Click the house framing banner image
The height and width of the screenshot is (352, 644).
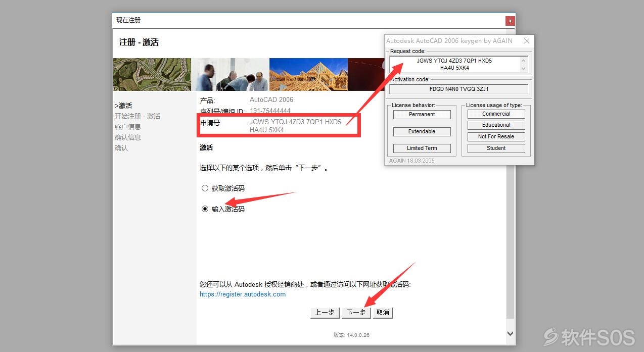coord(308,74)
